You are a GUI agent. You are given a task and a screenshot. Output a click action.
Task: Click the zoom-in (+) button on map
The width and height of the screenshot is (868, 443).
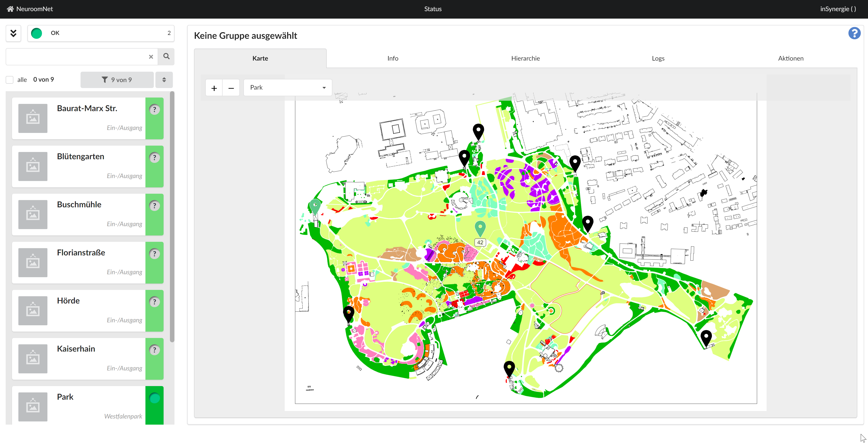coord(214,87)
